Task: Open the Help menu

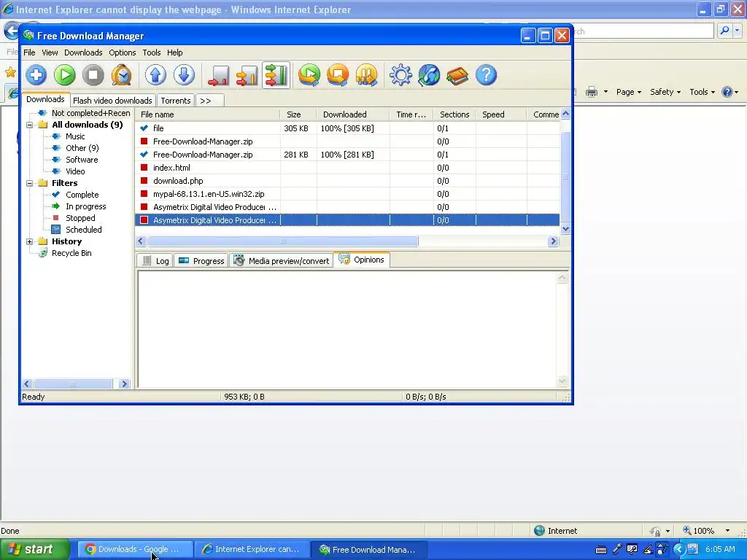Action: click(175, 52)
